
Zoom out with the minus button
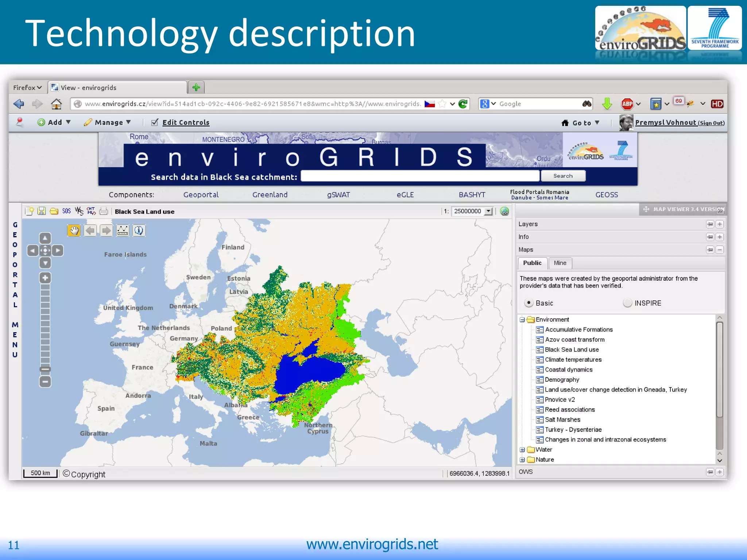(x=45, y=382)
